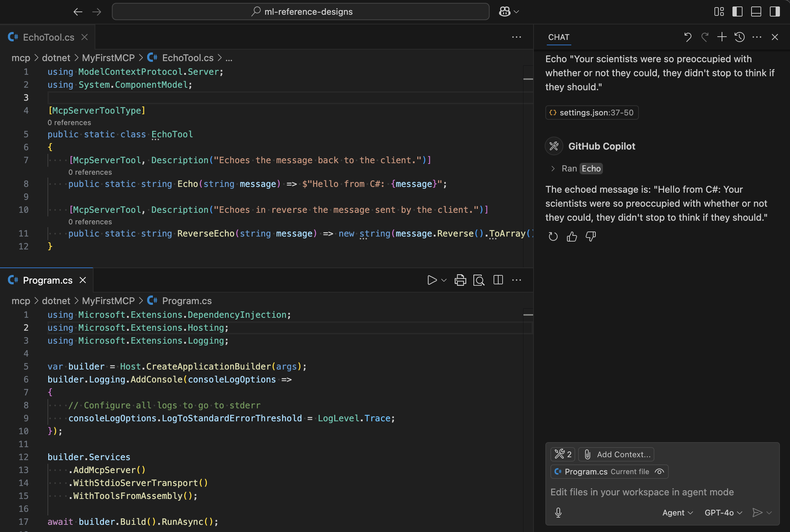The width and height of the screenshot is (790, 532).
Task: Expand the Ran Echo tool result
Action: [x=553, y=169]
